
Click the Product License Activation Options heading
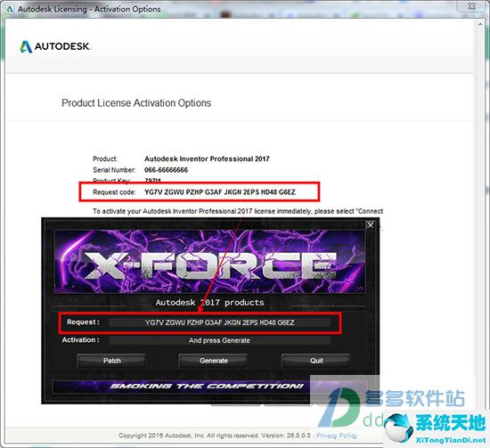pyautogui.click(x=136, y=102)
